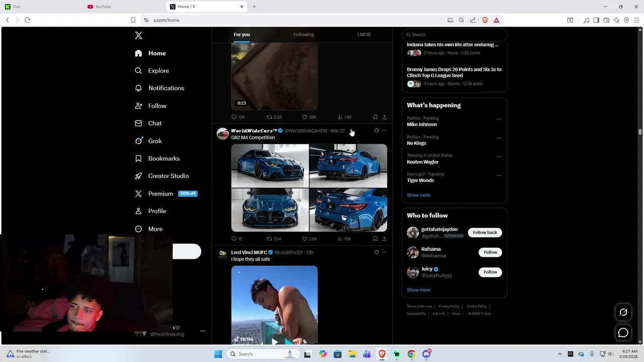Open Tiger Woods trending topic
Screen dimensions: 644x362
pyautogui.click(x=420, y=180)
